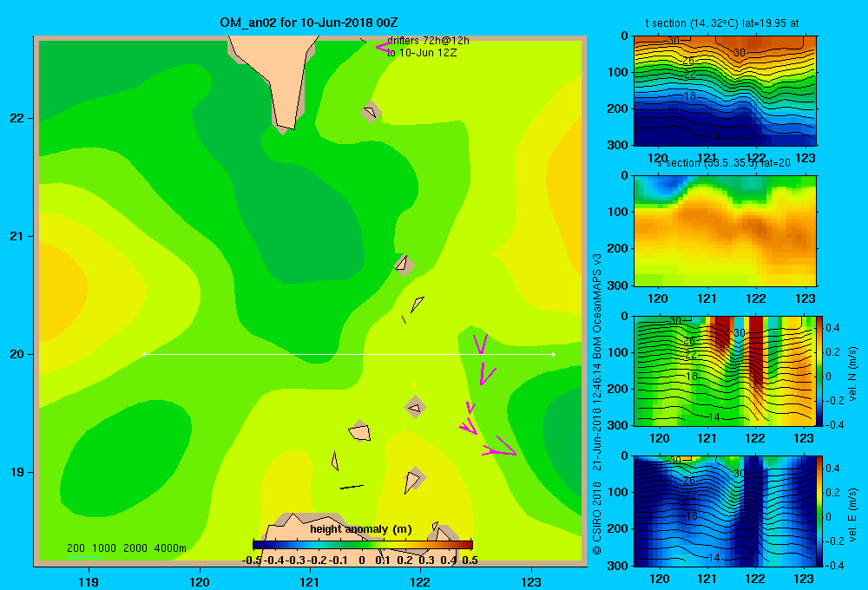The width and height of the screenshot is (868, 590).
Task: Click the height anomaly color scale bar
Action: coord(363,545)
